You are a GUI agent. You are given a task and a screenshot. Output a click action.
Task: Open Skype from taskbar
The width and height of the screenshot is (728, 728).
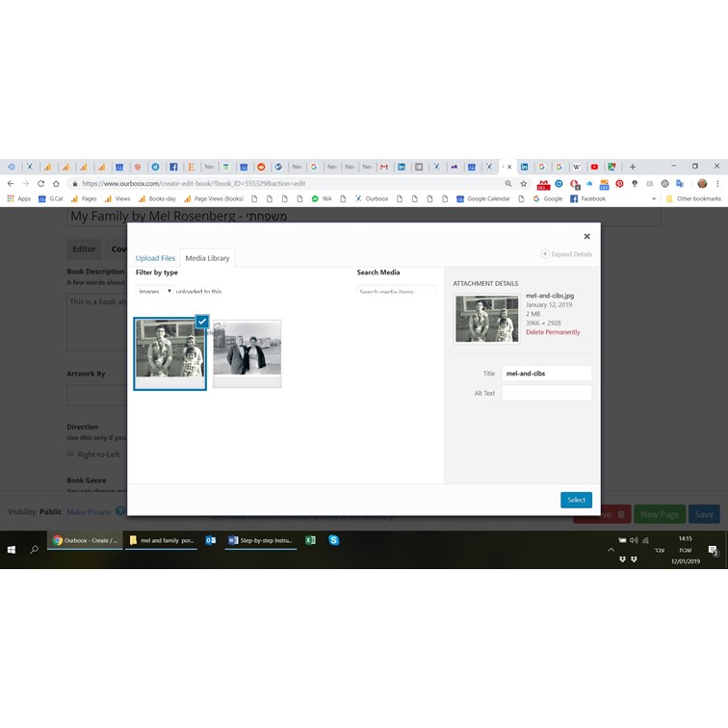333,540
